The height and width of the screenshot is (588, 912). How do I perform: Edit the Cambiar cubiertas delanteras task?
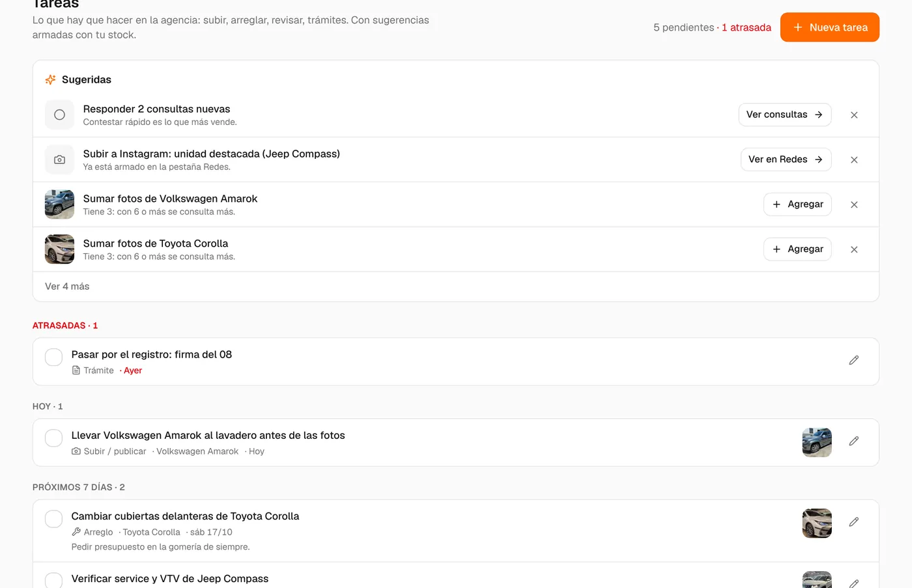854,522
